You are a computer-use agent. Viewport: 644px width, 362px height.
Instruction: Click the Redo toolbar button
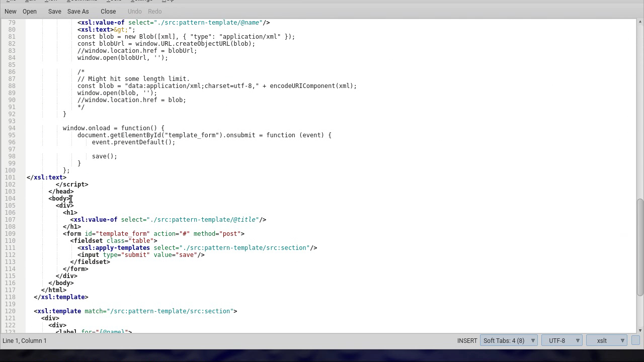click(x=155, y=11)
